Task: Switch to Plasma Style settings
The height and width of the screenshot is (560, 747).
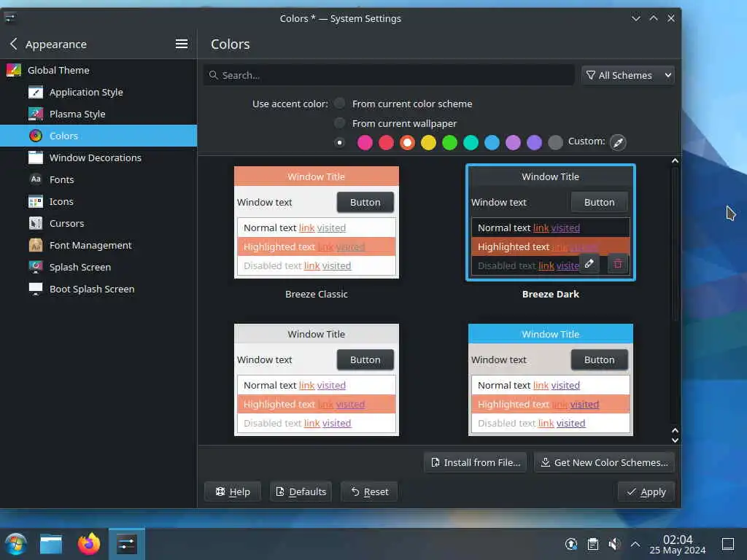Action: pos(98,114)
